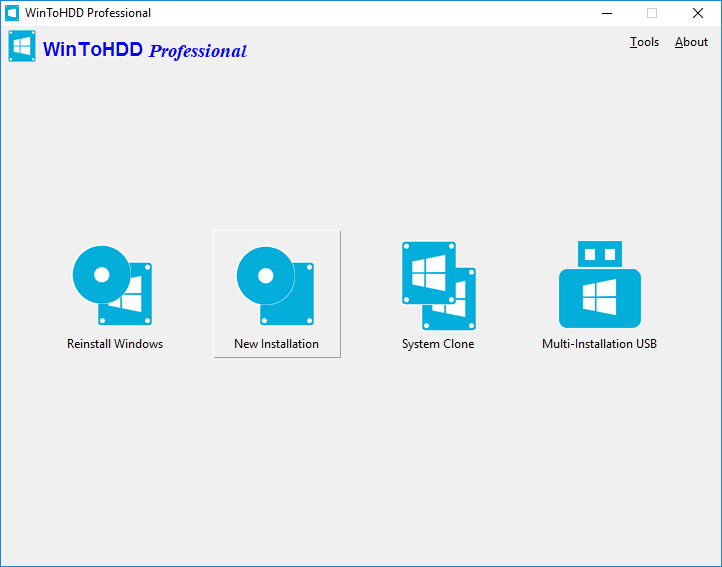Close the WinToHDD Professional window
Image resolution: width=722 pixels, height=567 pixels.
pyautogui.click(x=698, y=13)
